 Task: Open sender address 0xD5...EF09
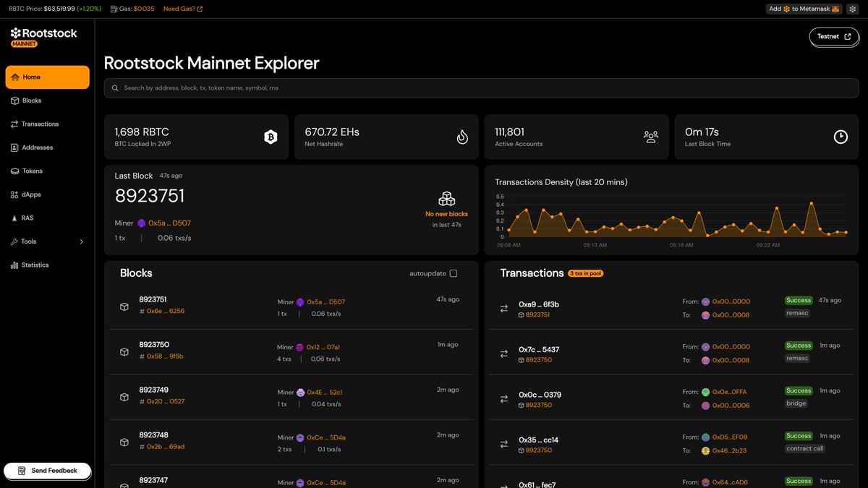pos(730,437)
